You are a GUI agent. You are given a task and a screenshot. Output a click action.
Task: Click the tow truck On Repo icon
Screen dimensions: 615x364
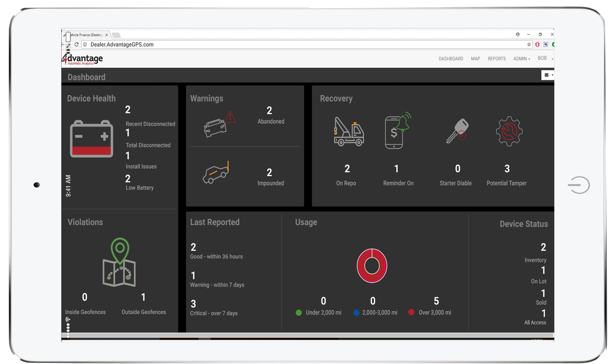tap(349, 132)
